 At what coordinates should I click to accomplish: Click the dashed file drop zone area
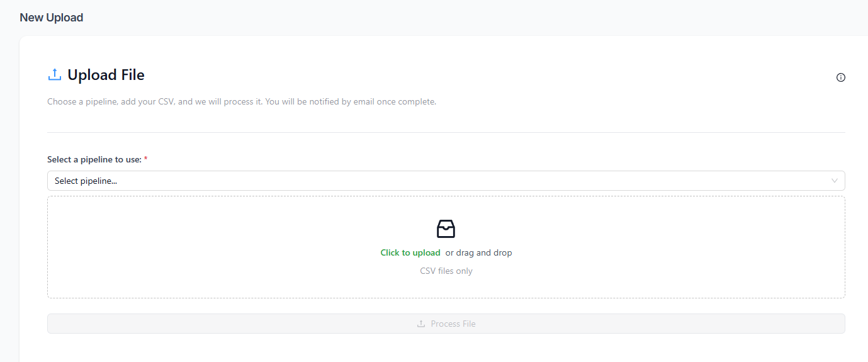(446, 247)
